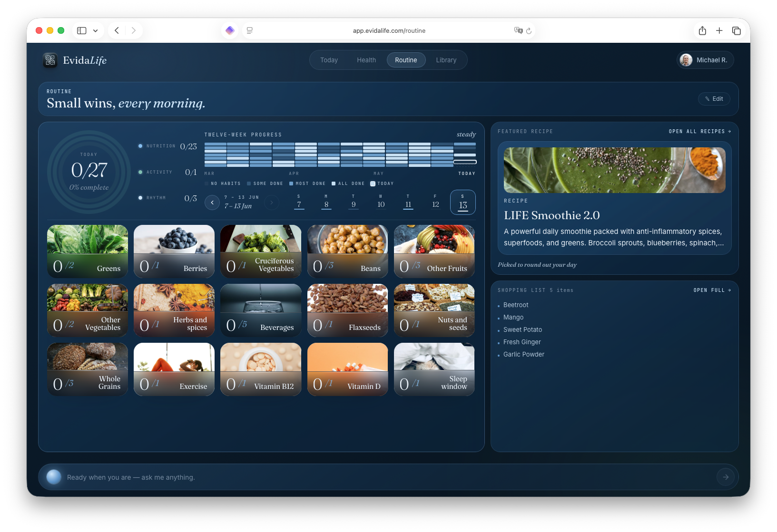Log the Greens habit card
Image resolution: width=777 pixels, height=532 pixels.
pos(88,251)
